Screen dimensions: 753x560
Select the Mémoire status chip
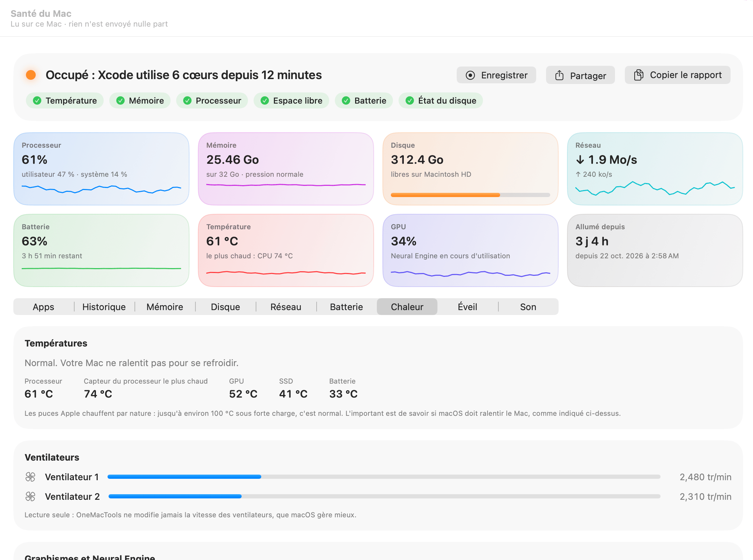coord(140,101)
